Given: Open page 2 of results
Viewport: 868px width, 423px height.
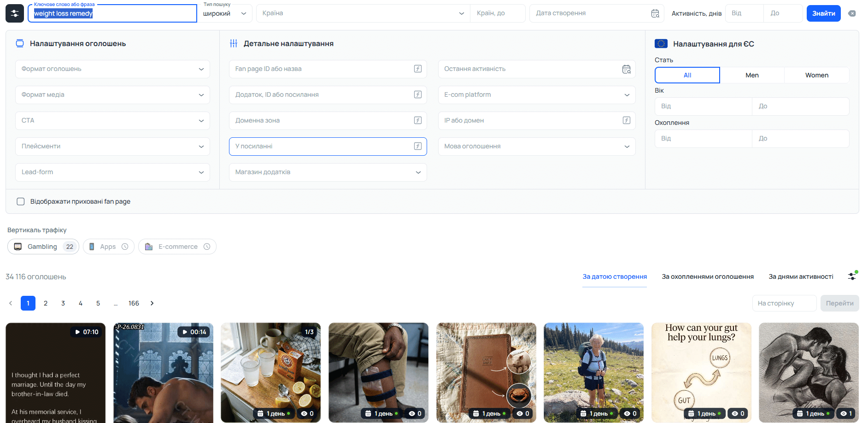Looking at the screenshot, I should coord(46,303).
